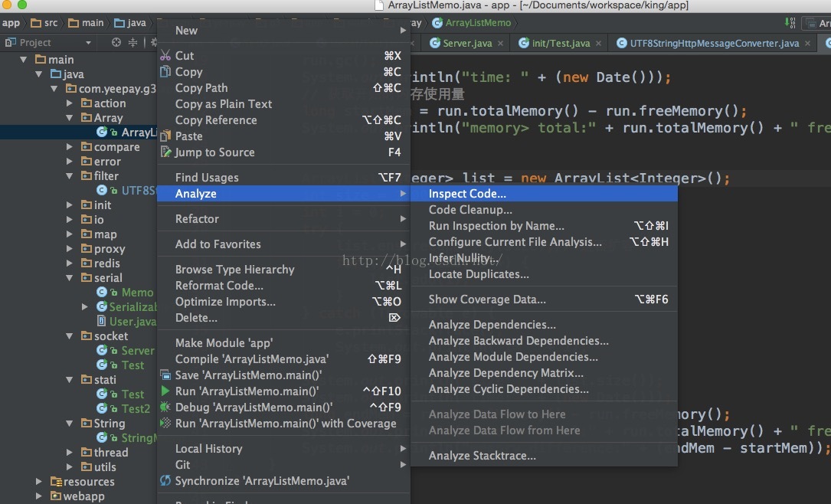Screen dimensions: 831x504
Task: Select Inspect Code from Analyze submenu
Action: click(467, 194)
